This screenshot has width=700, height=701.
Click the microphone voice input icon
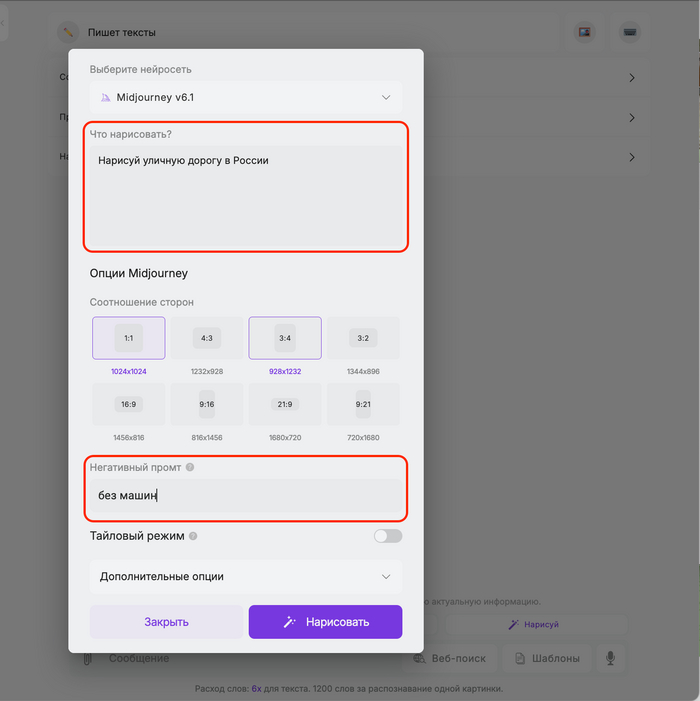pyautogui.click(x=609, y=658)
